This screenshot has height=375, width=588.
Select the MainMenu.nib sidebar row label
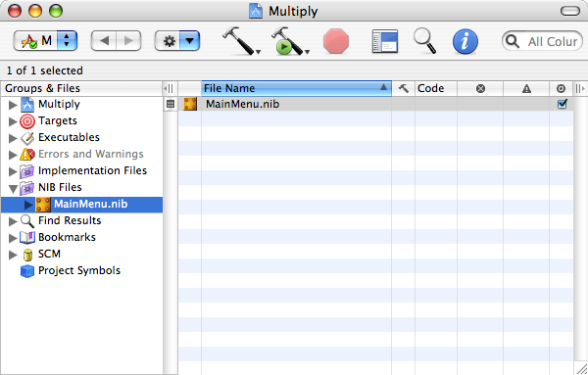pos(91,205)
